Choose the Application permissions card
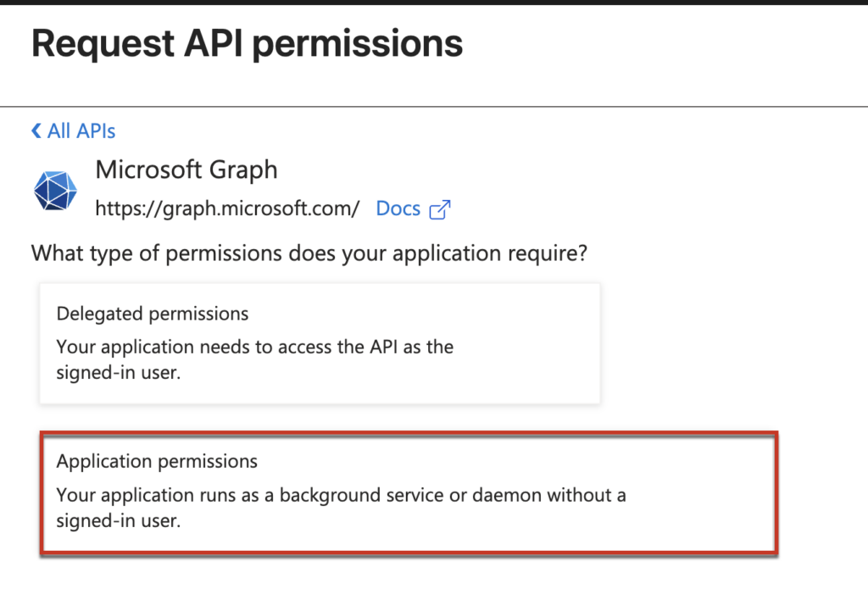The height and width of the screenshot is (589, 868). (408, 492)
